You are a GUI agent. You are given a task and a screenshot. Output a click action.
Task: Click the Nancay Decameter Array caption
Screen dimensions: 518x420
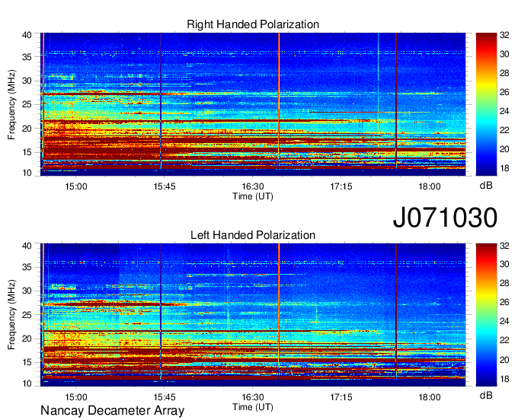(x=112, y=411)
